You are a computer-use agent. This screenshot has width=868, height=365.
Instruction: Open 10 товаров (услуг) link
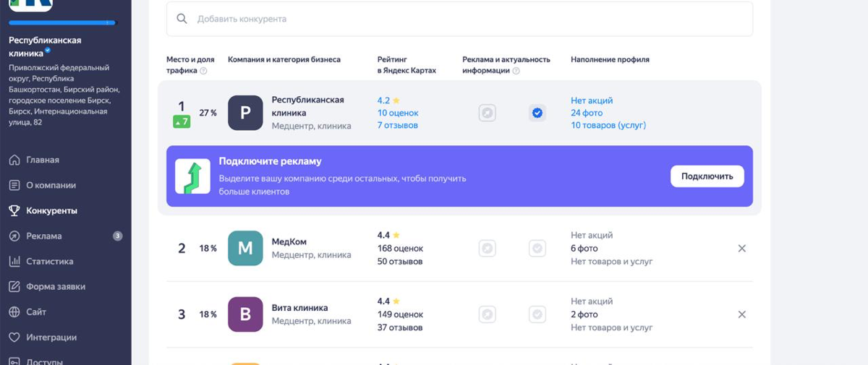[x=608, y=125]
